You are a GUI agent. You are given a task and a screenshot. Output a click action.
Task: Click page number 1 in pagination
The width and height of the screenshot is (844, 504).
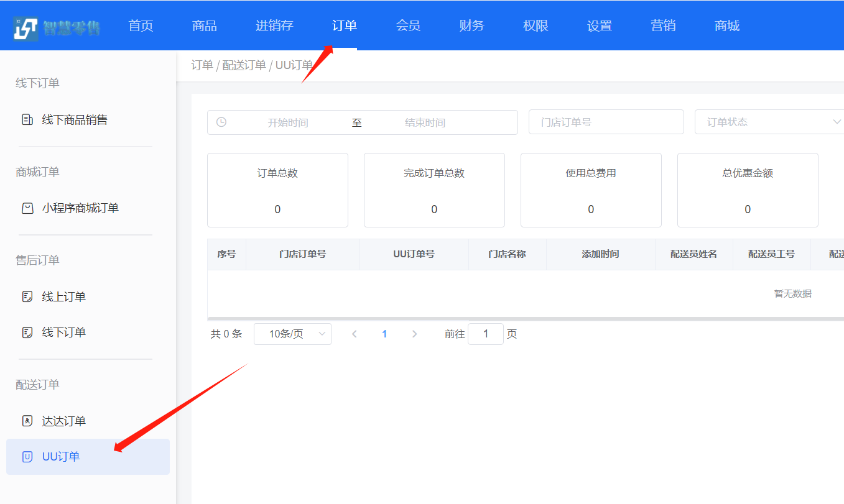384,334
